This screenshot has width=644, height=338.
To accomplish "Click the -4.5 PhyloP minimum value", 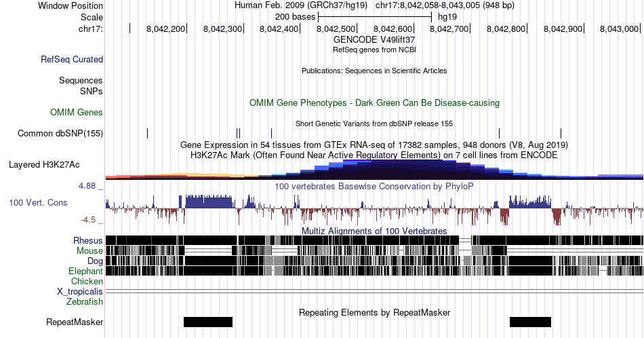I will click(x=88, y=220).
